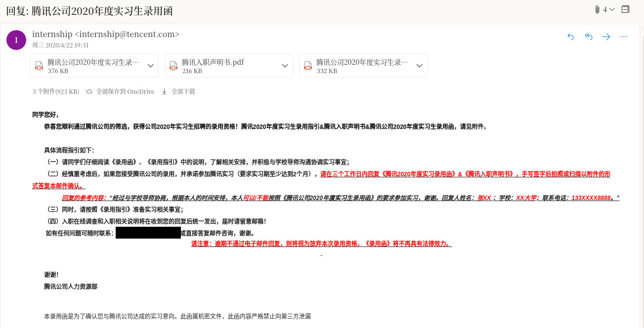Viewport: 644px width, 328px height.
Task: Click the Reply arrow icon
Action: click(x=571, y=37)
